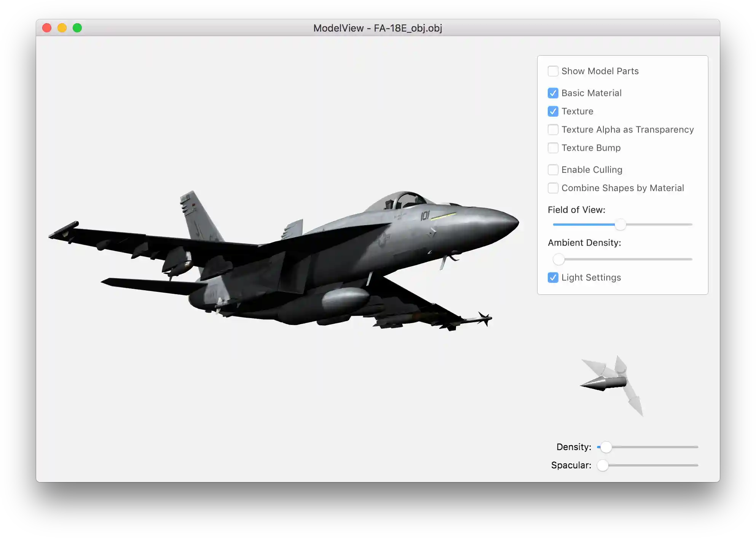
Task: Enable Texture Alpha as Transparency
Action: point(553,130)
